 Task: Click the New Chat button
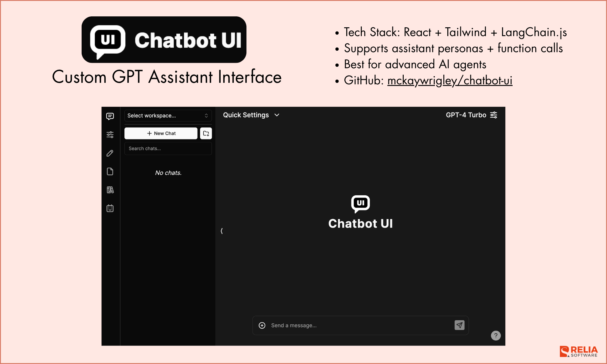161,133
